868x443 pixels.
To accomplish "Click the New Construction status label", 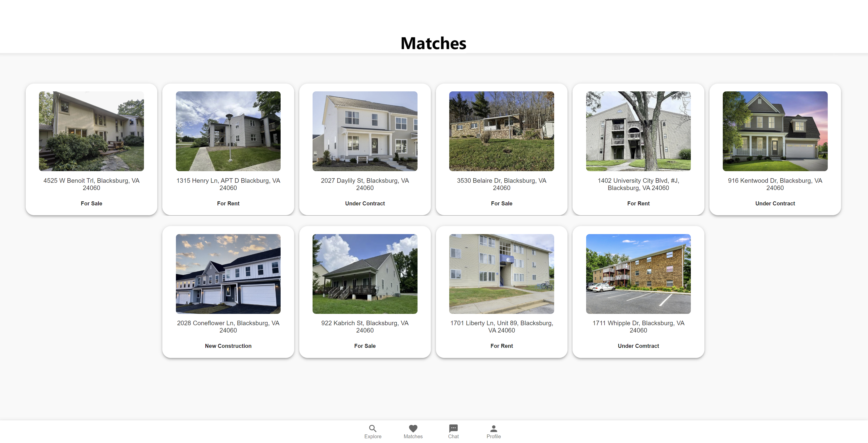I will (x=228, y=346).
